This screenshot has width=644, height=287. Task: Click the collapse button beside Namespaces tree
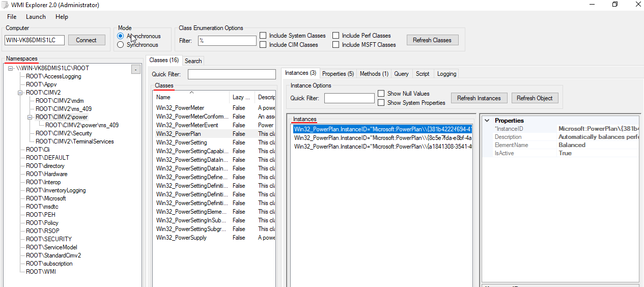point(135,70)
